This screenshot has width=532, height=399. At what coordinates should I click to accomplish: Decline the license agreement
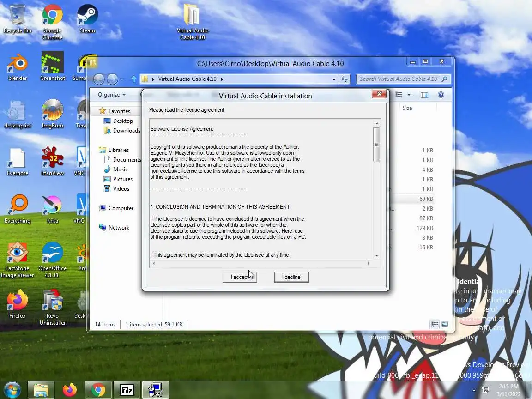click(x=291, y=277)
